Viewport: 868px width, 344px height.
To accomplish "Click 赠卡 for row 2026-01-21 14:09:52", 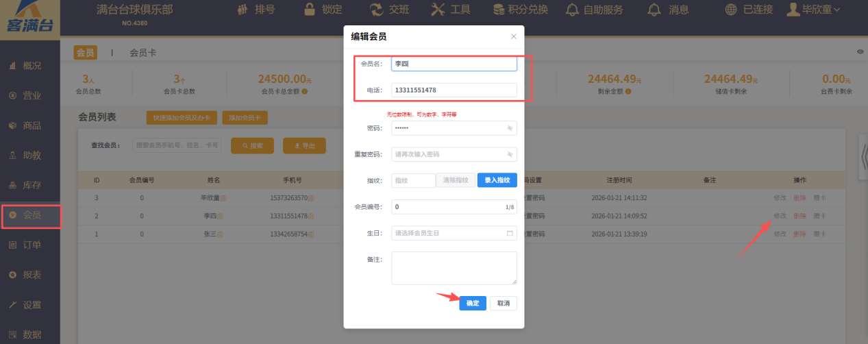I will (x=819, y=216).
